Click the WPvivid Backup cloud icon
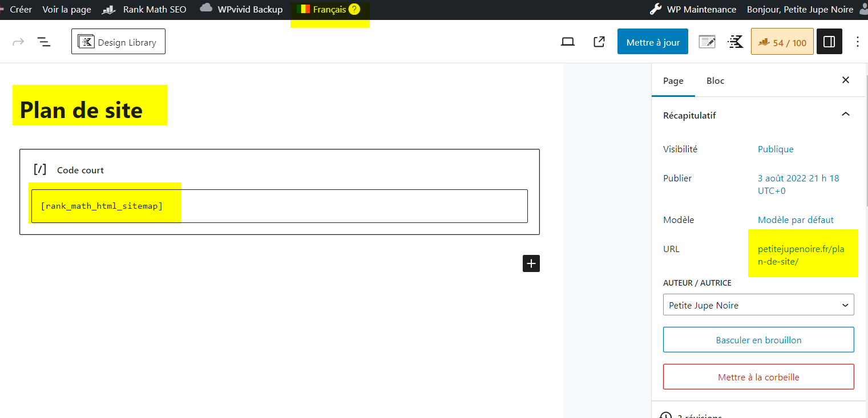The height and width of the screenshot is (418, 868). tap(206, 9)
